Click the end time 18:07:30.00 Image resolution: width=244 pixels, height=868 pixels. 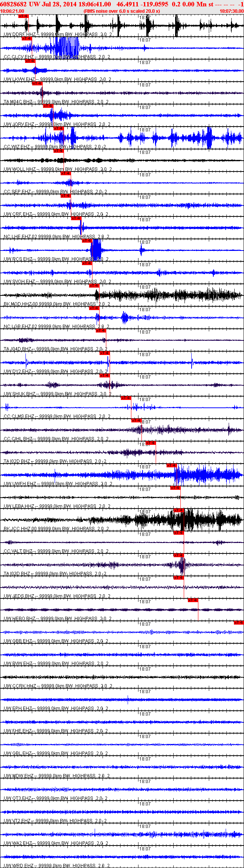point(232,11)
